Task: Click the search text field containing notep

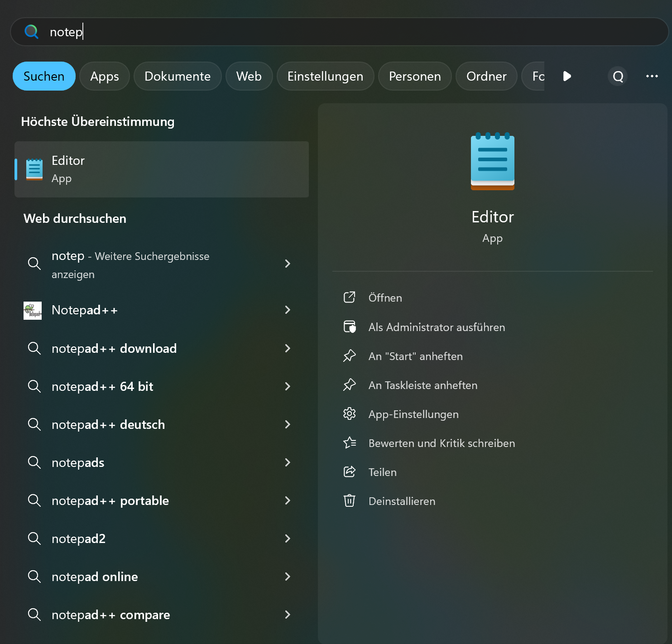Action: point(339,32)
